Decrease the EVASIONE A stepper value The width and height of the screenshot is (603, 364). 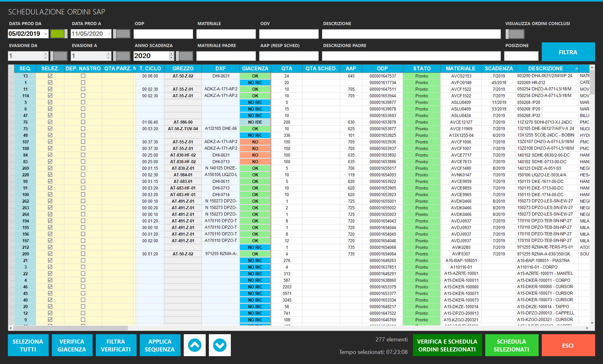[108, 58]
